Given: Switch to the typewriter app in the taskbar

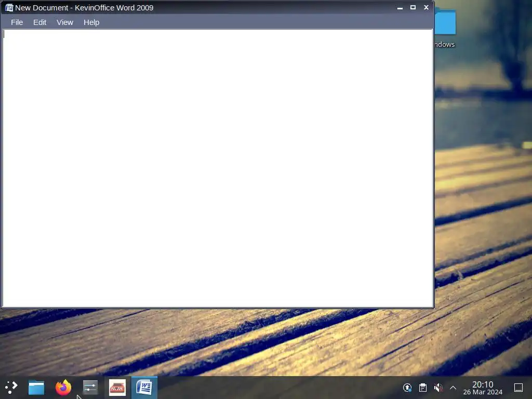Looking at the screenshot, I should pyautogui.click(x=117, y=388).
